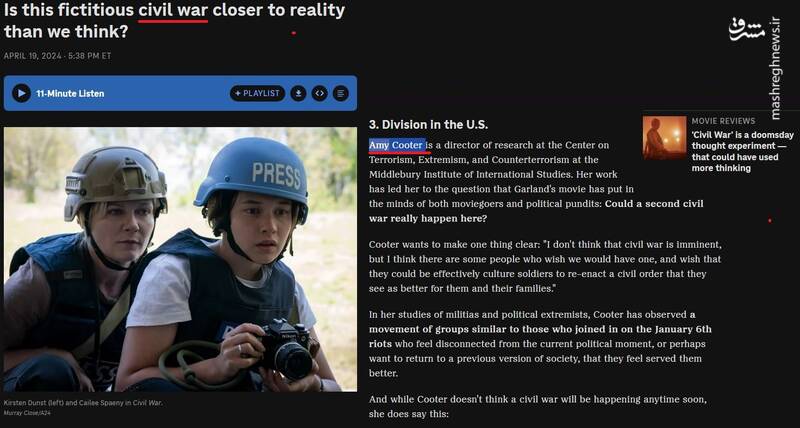Open the transcript icon in audio bar
Viewport: 800px width, 428px height.
pos(341,93)
